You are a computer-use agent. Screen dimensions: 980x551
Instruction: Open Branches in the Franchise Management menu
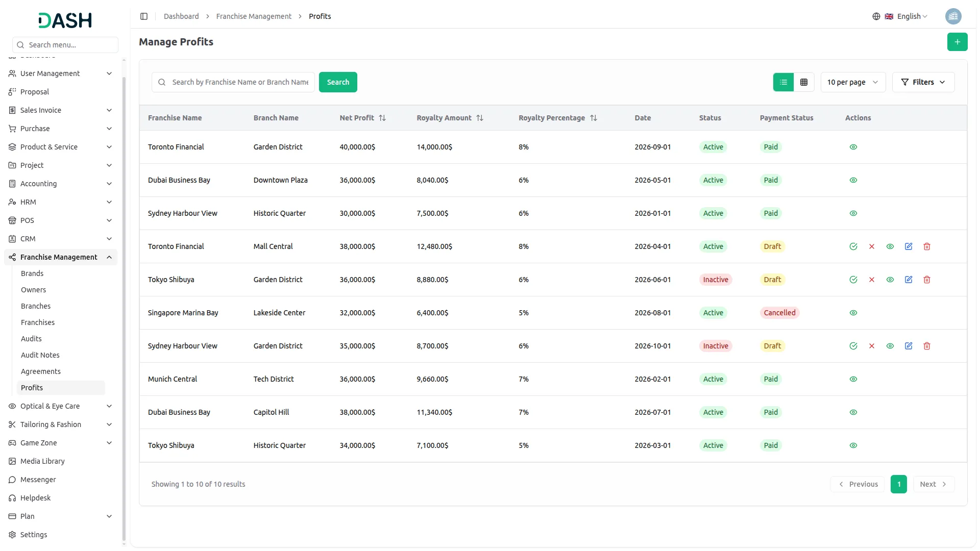click(36, 306)
